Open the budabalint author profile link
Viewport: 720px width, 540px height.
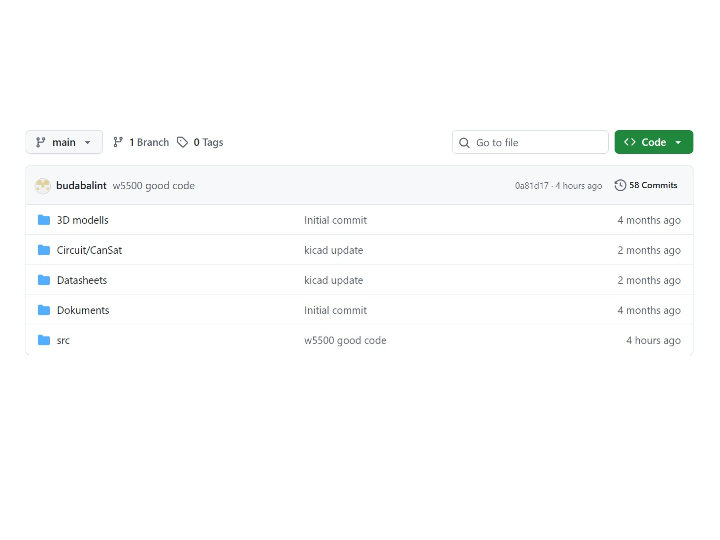pyautogui.click(x=81, y=186)
